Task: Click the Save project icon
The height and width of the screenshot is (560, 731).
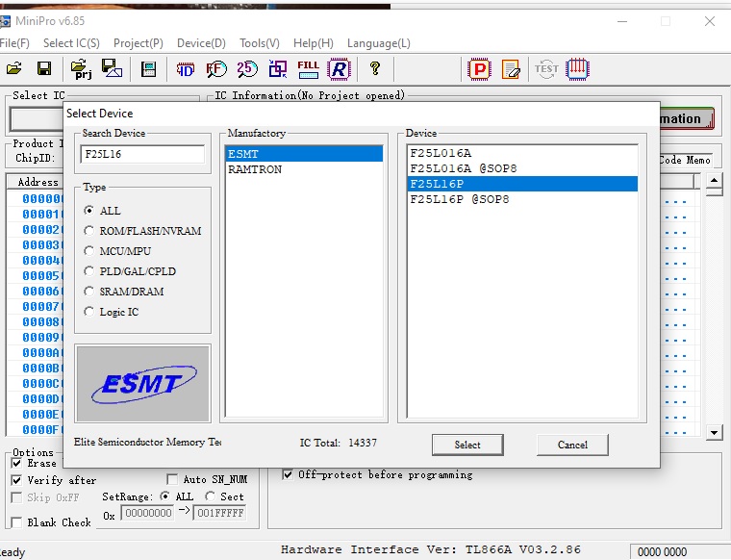Action: [x=112, y=68]
